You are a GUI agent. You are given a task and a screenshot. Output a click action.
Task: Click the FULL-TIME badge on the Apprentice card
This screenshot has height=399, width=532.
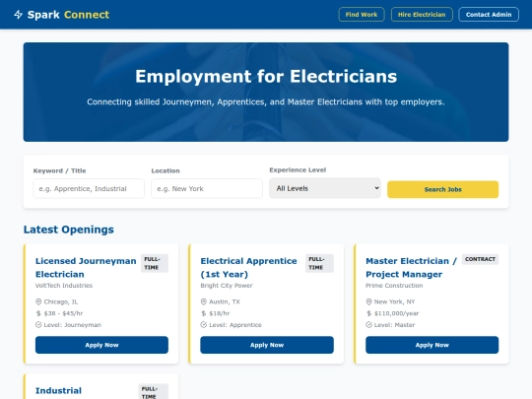319,263
